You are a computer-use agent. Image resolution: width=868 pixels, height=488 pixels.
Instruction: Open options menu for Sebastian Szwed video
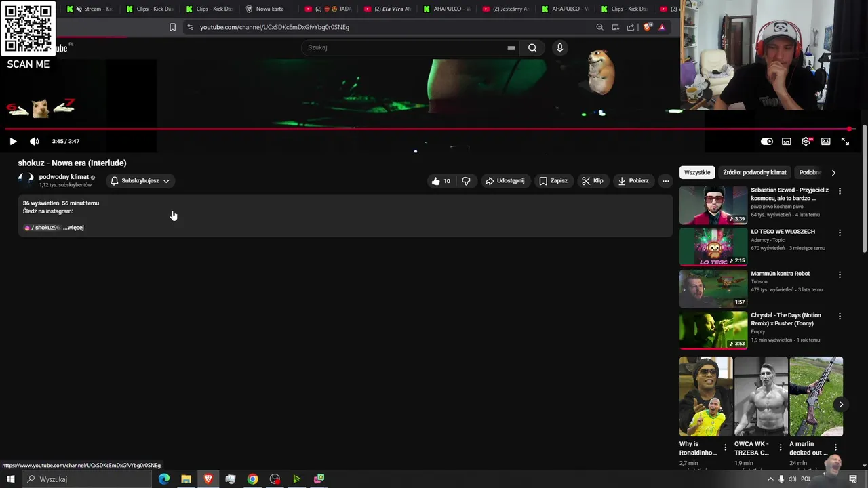pos(840,191)
